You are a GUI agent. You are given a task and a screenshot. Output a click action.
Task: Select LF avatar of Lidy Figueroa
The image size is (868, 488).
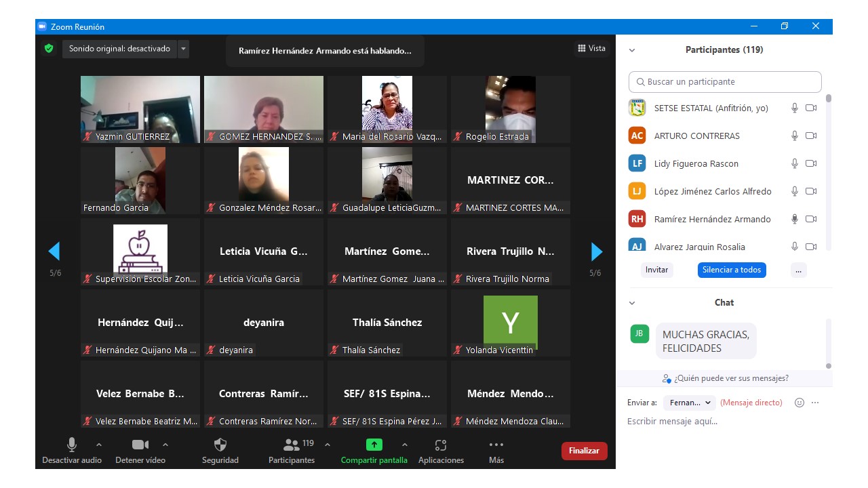[637, 163]
